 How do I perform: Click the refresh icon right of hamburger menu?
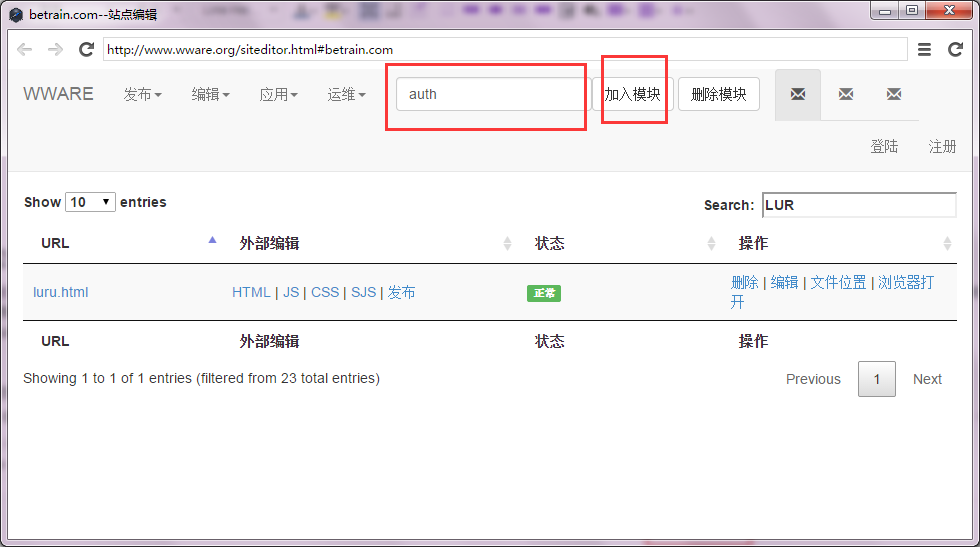click(956, 49)
